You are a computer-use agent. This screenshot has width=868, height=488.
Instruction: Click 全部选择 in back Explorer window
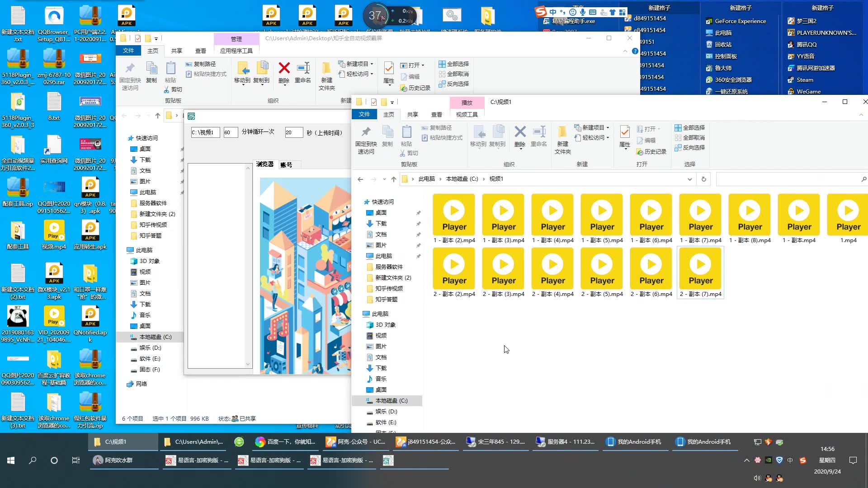pyautogui.click(x=453, y=64)
